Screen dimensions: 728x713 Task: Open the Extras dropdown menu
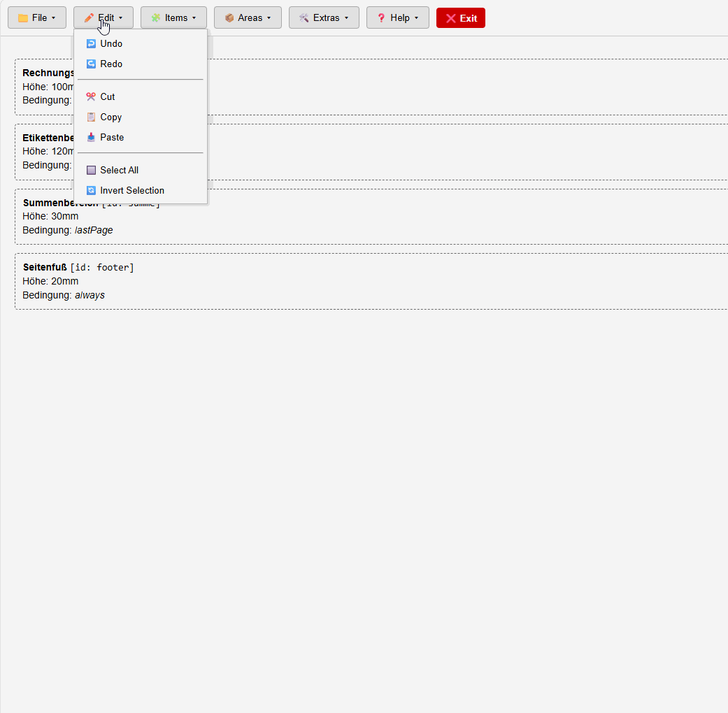[x=324, y=17]
